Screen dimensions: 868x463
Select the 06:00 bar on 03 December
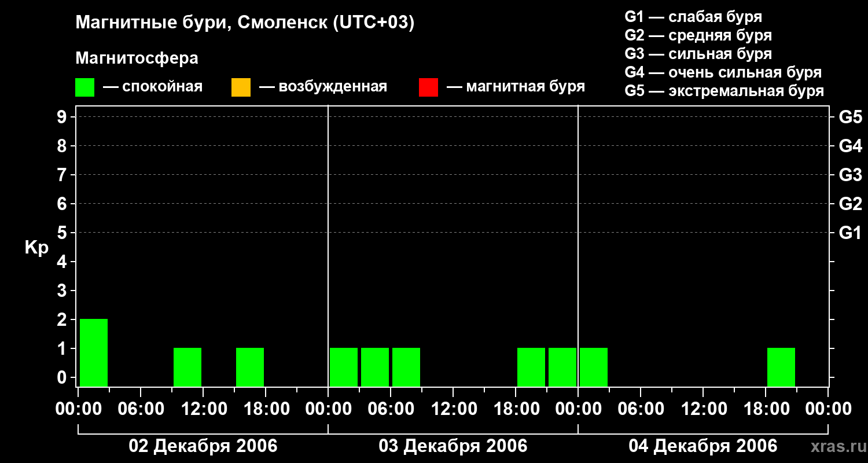[x=406, y=367]
